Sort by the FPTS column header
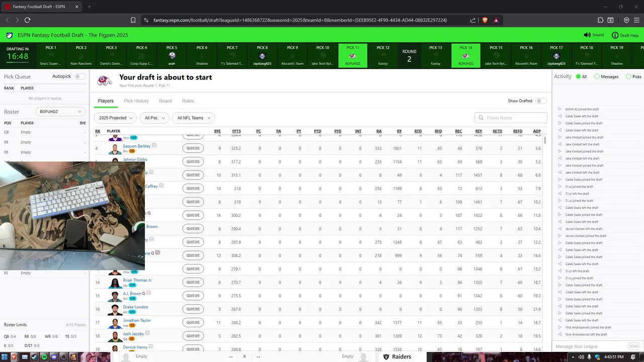Image resolution: width=644 pixels, height=362 pixels. (x=236, y=131)
